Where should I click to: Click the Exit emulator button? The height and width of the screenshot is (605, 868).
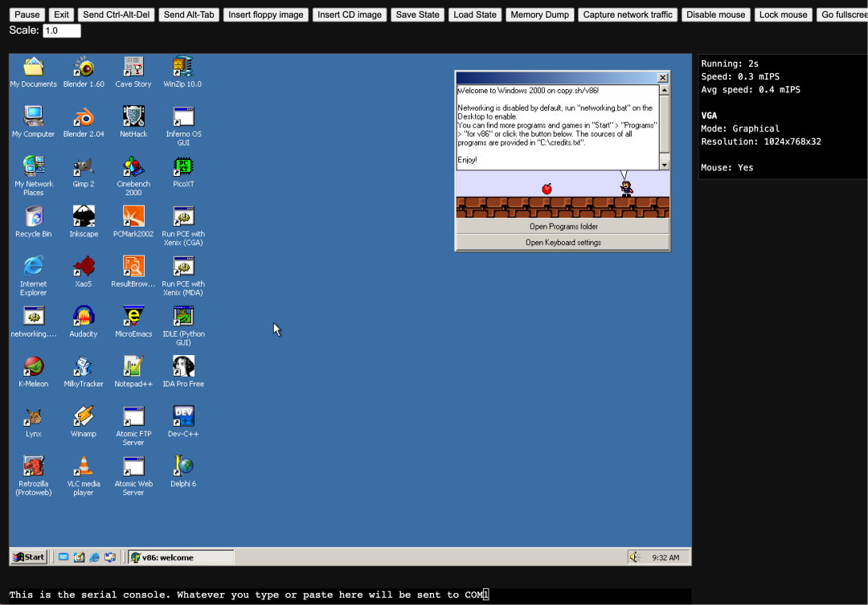click(61, 14)
